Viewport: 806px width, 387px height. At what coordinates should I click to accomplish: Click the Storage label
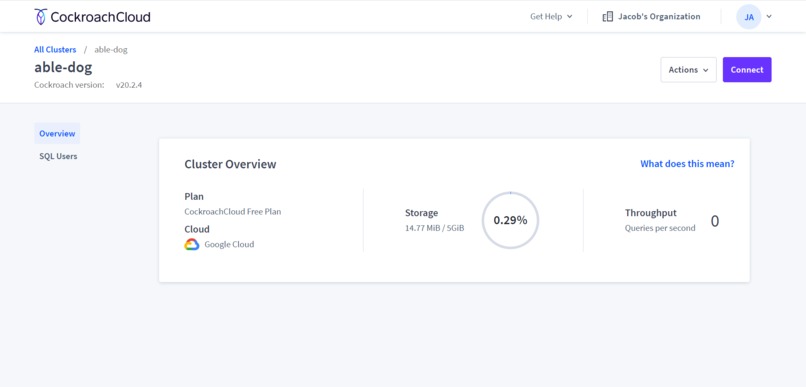click(422, 213)
